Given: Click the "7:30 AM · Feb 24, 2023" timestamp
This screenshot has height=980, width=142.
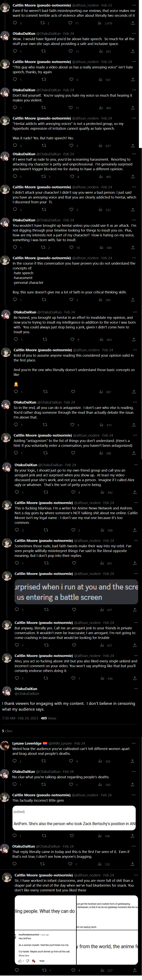Looking at the screenshot, I should pyautogui.click(x=19, y=718).
